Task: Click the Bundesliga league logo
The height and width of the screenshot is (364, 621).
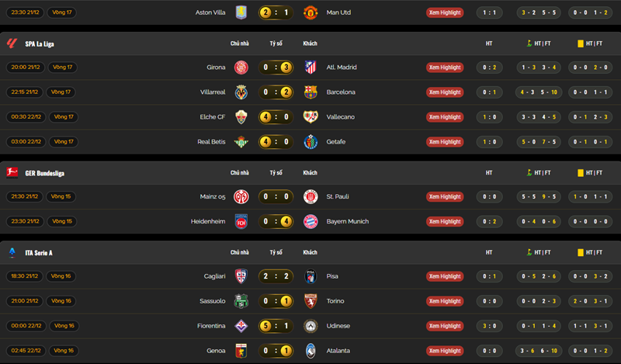Action: (x=12, y=172)
